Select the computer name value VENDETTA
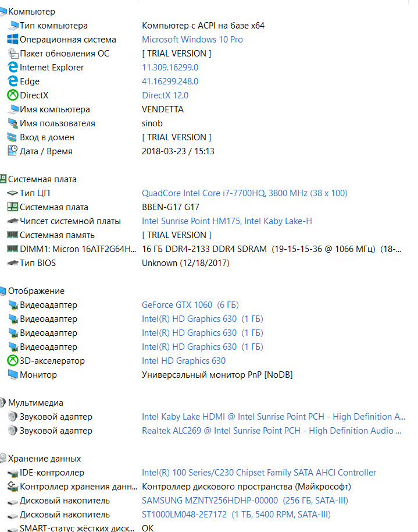Screen dimensions: 418x532 pyautogui.click(x=163, y=109)
